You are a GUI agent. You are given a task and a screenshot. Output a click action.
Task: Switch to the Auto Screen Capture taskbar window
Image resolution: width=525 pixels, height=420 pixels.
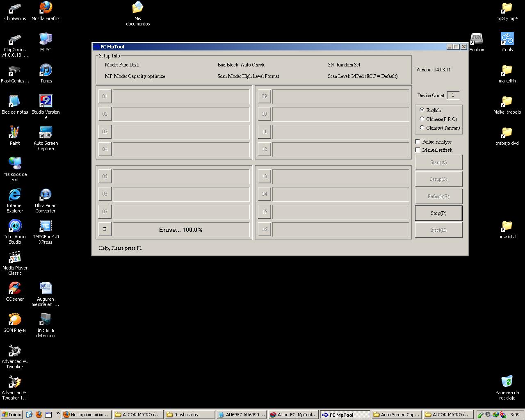(396, 414)
